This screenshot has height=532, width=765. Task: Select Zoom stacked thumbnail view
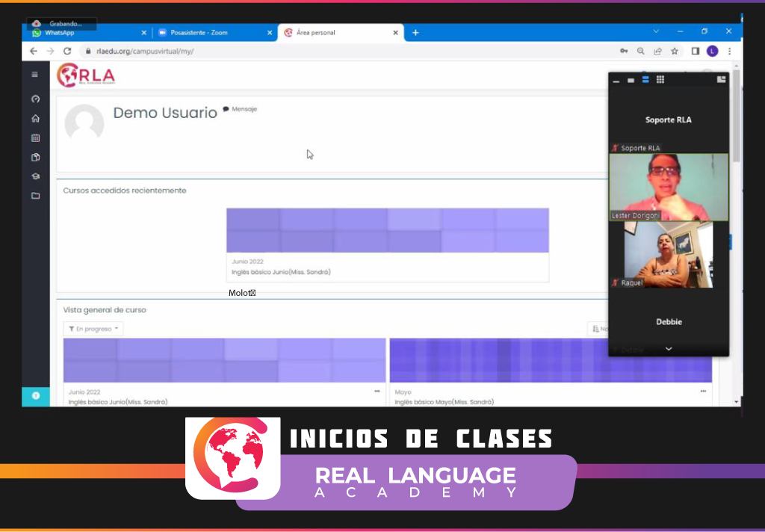tap(645, 79)
